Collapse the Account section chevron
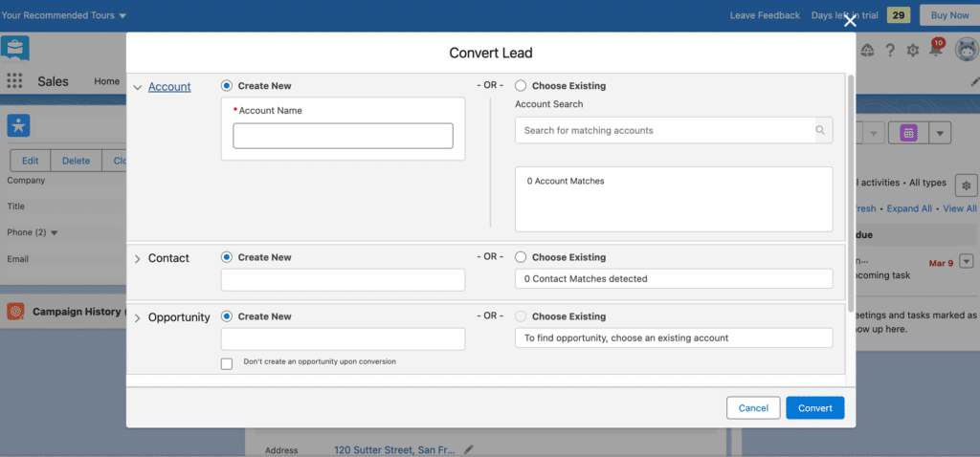 [138, 87]
